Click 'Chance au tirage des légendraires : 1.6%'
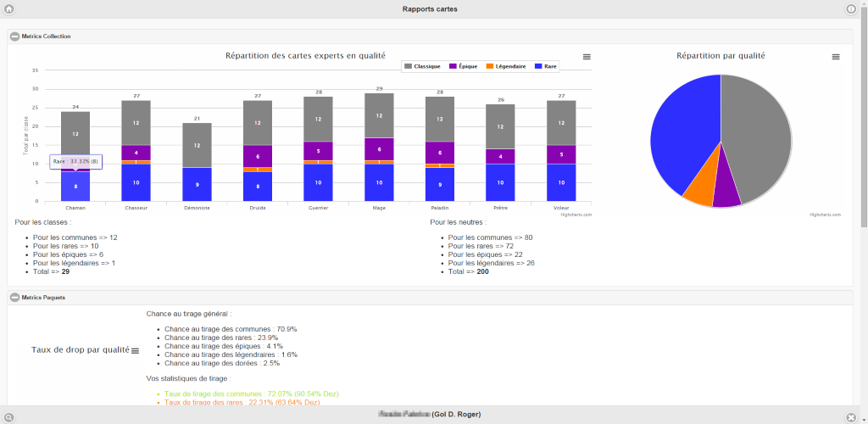 click(x=231, y=354)
